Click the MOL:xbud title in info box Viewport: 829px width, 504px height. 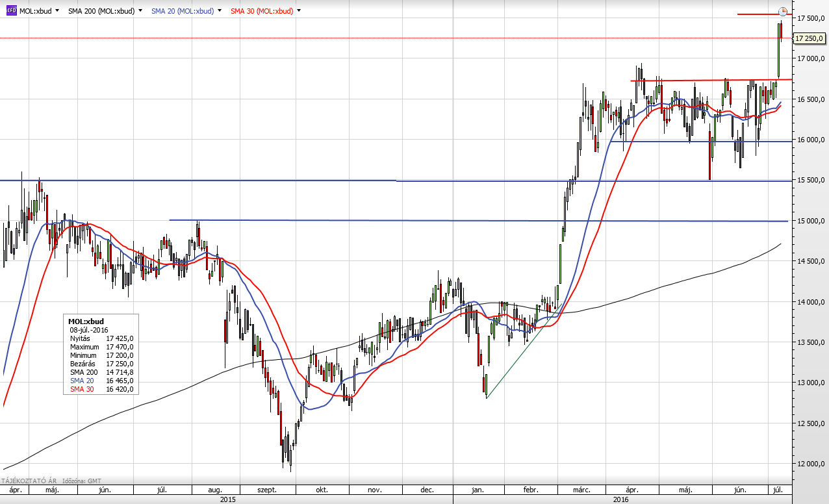[x=86, y=321]
